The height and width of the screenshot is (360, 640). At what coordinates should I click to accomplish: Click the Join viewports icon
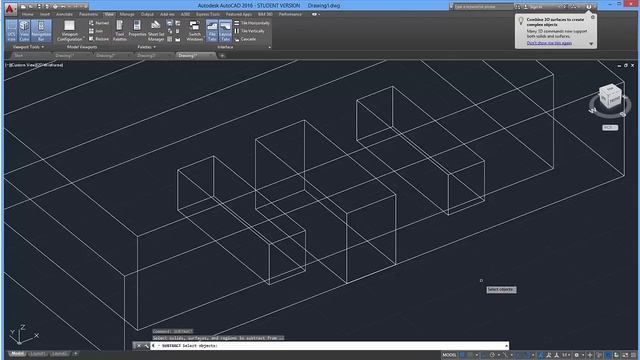point(91,31)
